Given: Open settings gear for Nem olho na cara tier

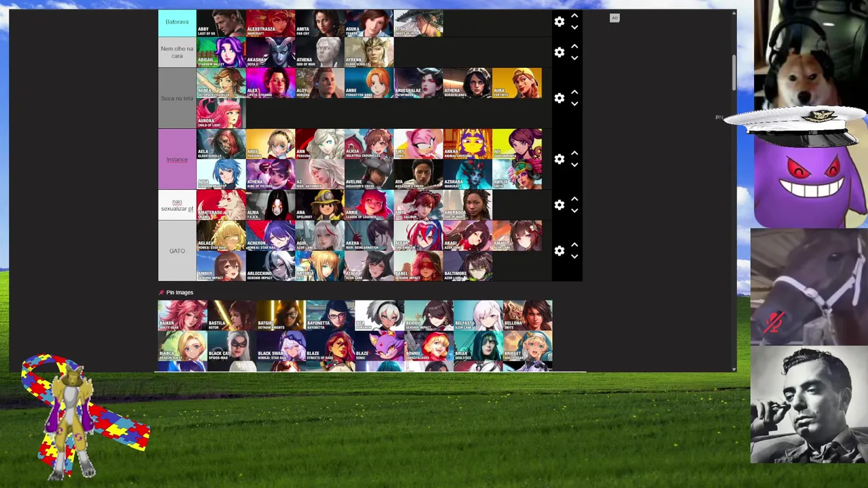Looking at the screenshot, I should point(559,52).
